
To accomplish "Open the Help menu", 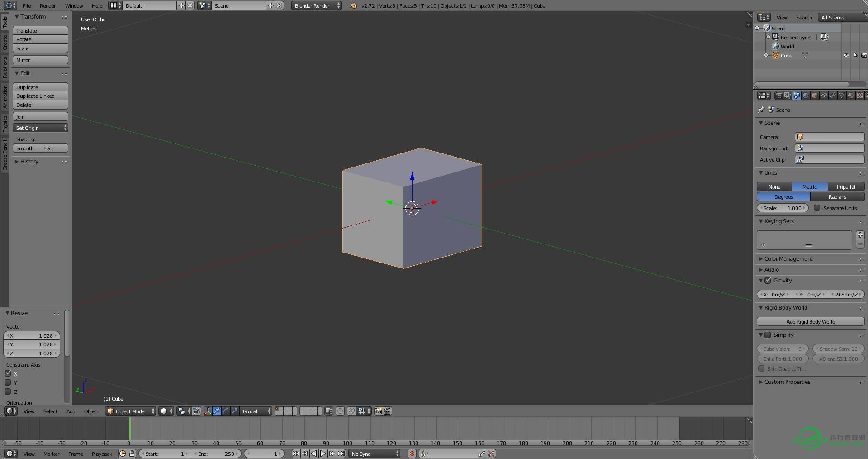I will tap(97, 5).
